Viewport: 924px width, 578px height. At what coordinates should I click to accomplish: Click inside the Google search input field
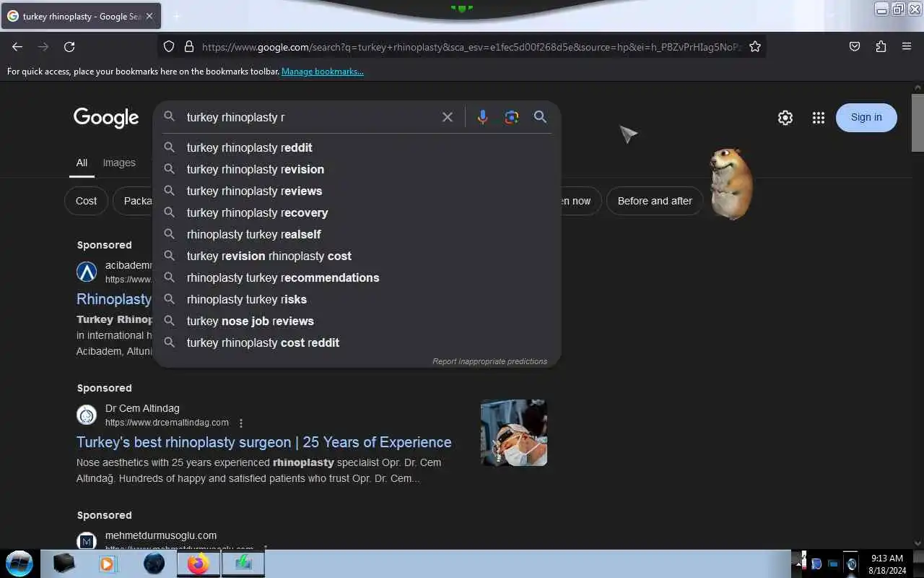(x=309, y=117)
